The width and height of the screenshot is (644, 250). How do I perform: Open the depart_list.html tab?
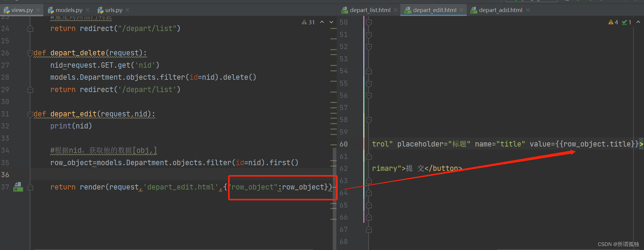[x=370, y=10]
